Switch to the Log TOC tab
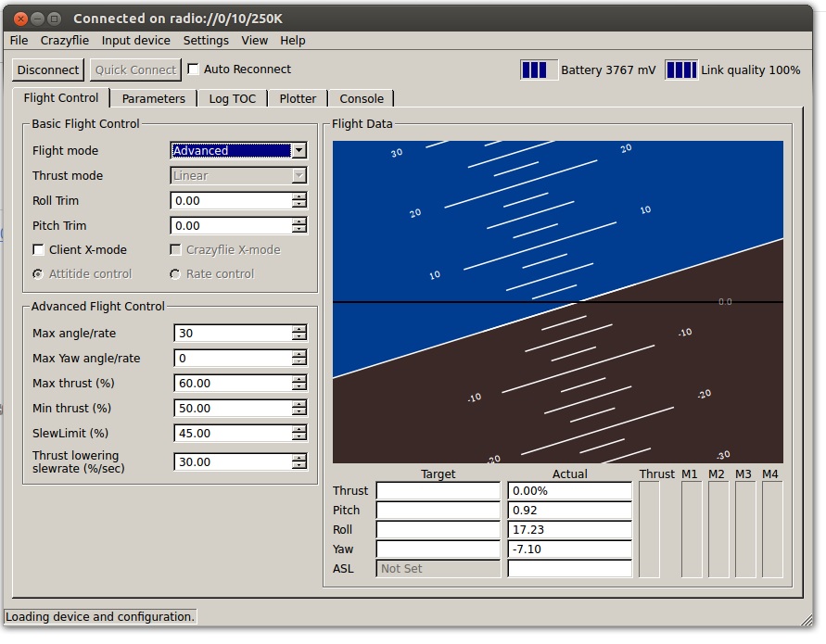 click(x=233, y=98)
